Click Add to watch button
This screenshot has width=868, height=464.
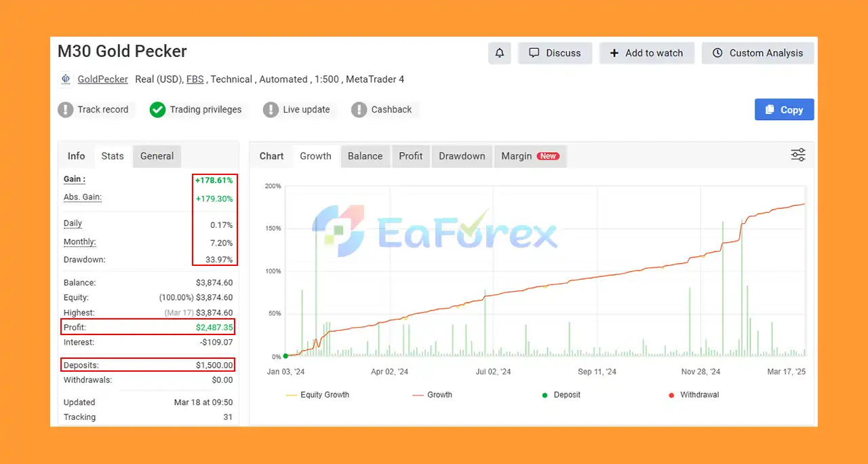tap(647, 53)
